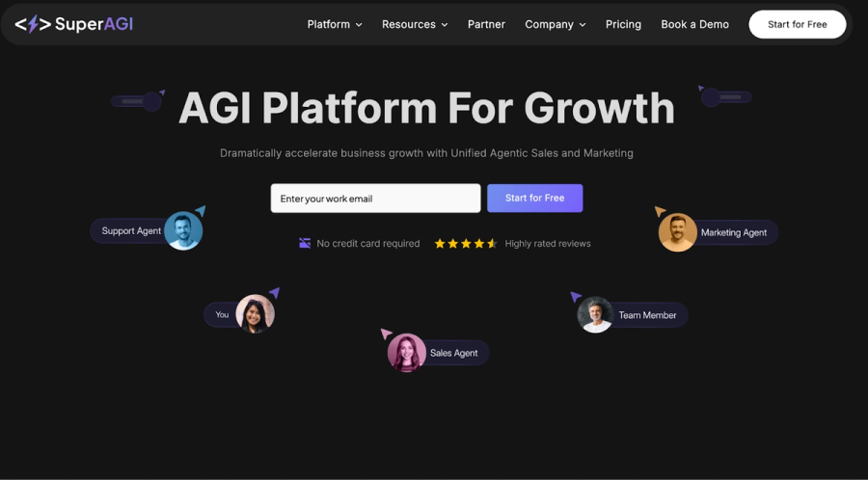Open the Company menu item

coord(549,24)
